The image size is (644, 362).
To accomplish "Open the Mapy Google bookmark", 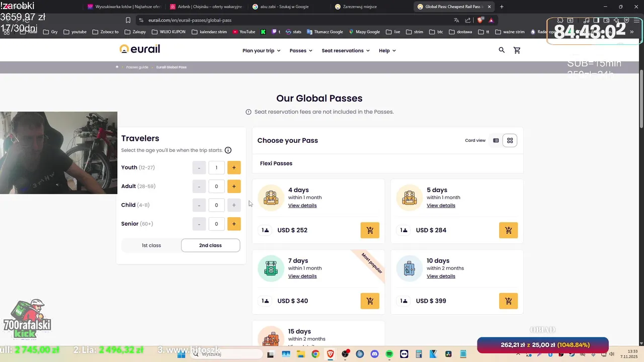I will click(364, 32).
